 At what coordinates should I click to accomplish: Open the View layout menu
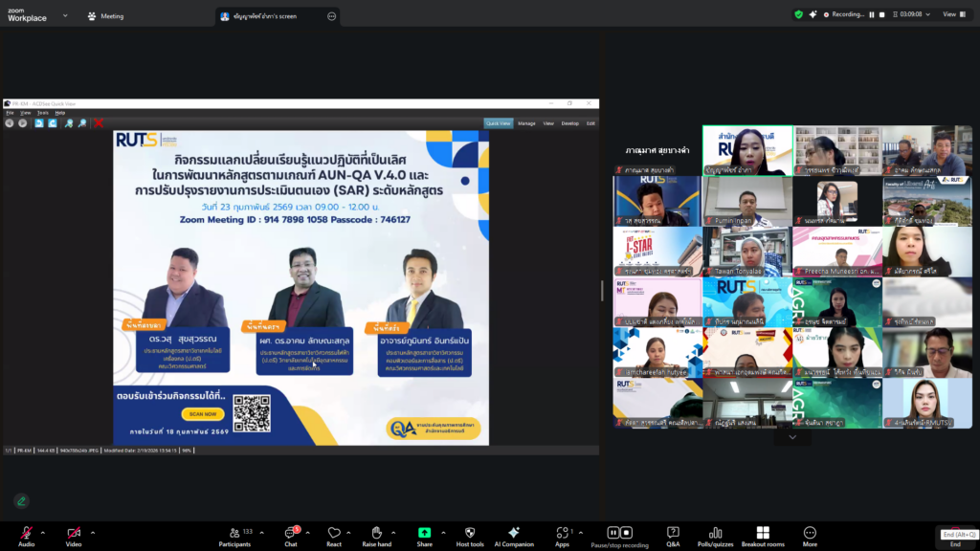[x=953, y=14]
